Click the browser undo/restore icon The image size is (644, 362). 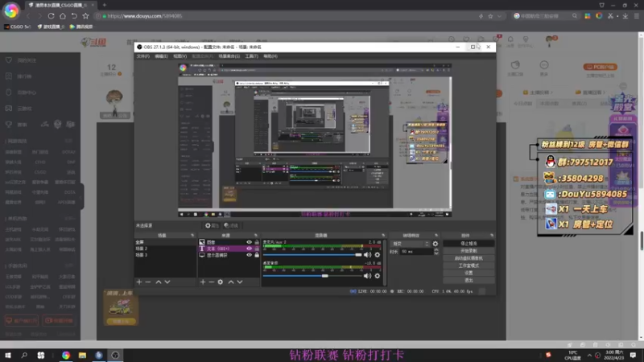(74, 16)
